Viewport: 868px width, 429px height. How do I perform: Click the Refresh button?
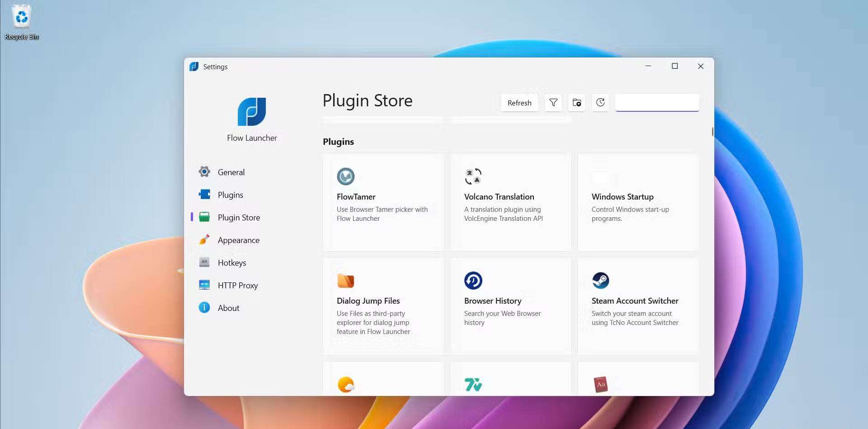(519, 103)
